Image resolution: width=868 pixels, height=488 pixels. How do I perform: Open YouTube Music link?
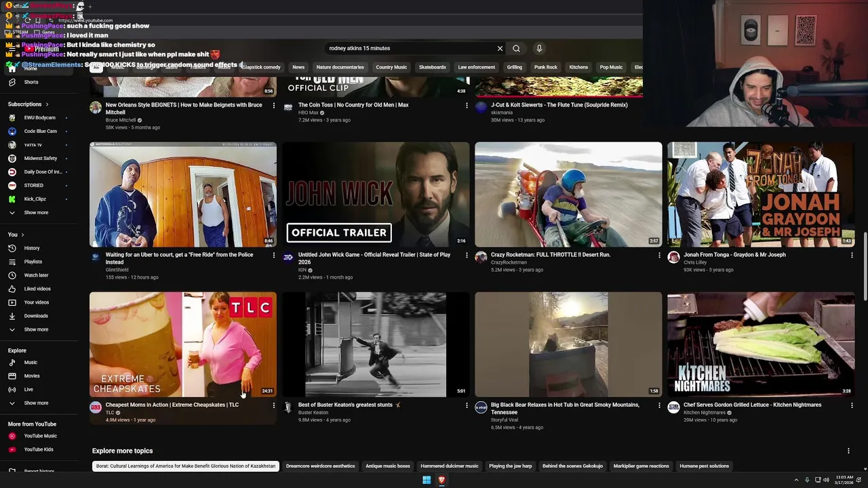tap(41, 436)
